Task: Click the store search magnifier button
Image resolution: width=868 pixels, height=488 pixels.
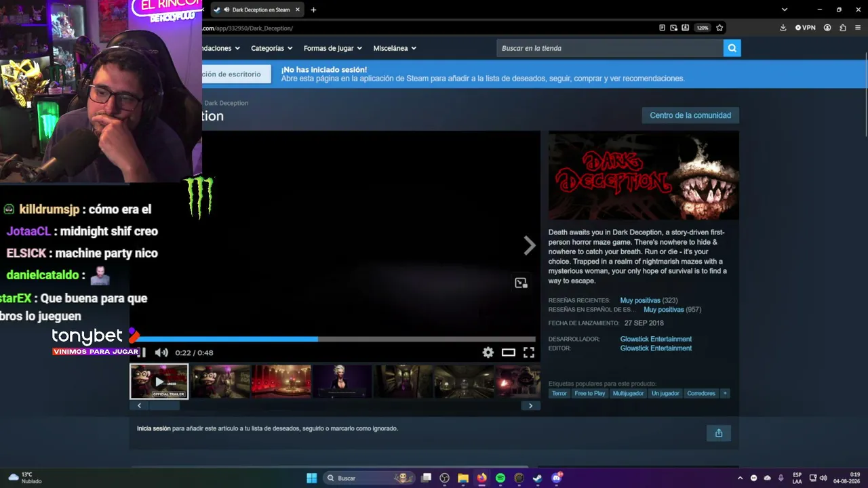Action: (732, 48)
